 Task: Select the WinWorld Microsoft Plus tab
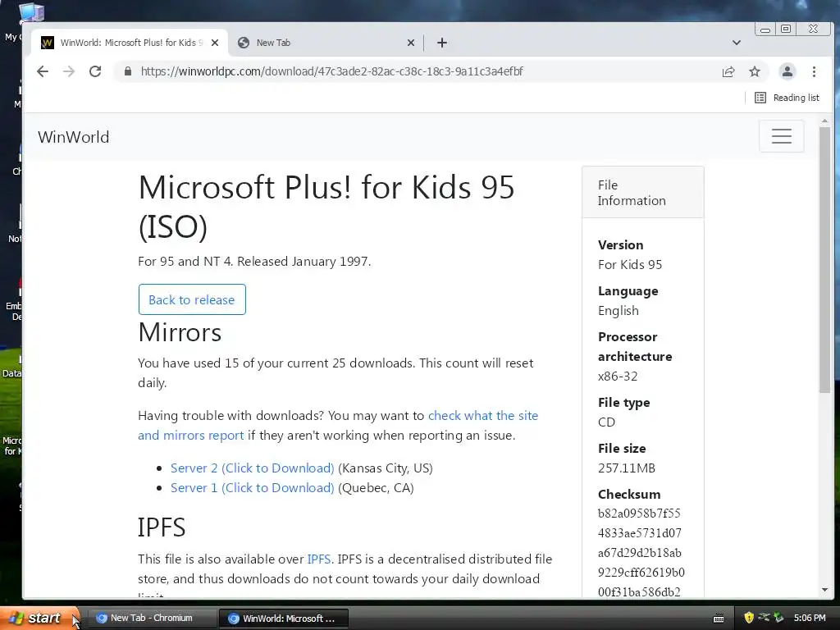pyautogui.click(x=129, y=43)
